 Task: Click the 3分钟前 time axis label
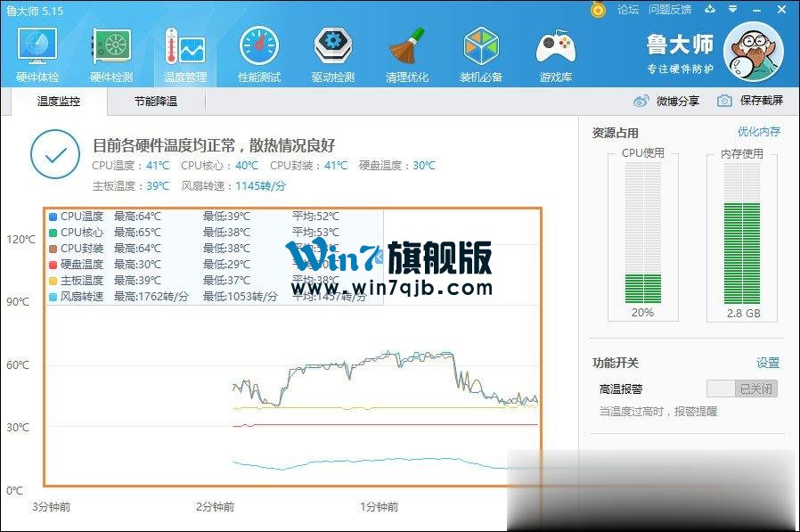51,507
